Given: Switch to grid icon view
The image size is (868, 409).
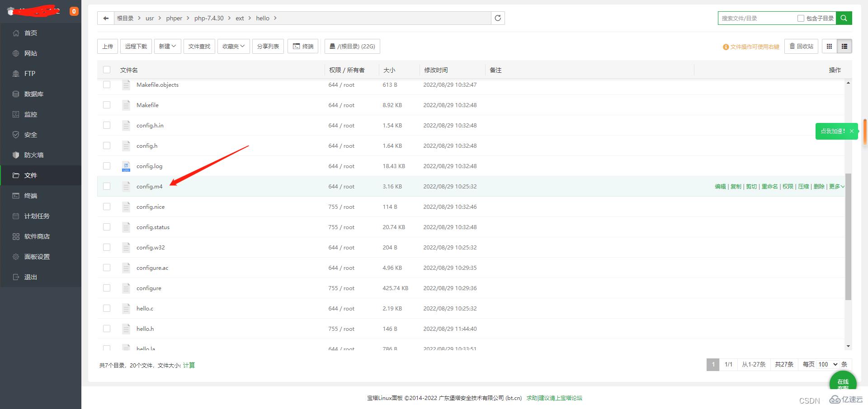Looking at the screenshot, I should click(x=829, y=46).
